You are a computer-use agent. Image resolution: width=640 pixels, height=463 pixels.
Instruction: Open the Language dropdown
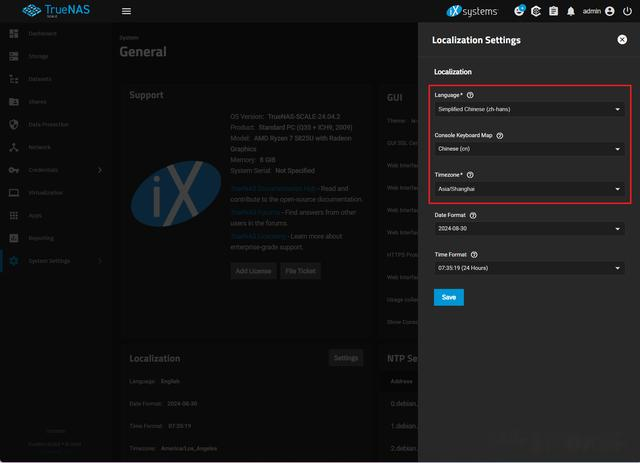[x=529, y=109]
